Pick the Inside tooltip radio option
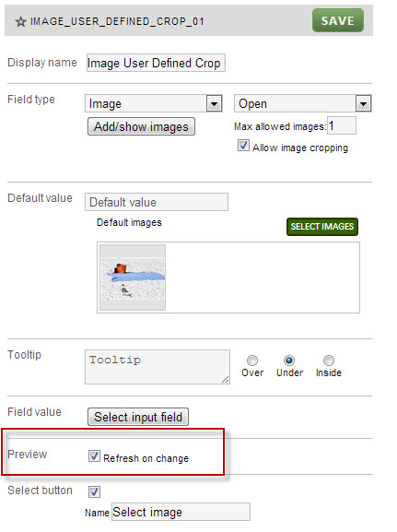This screenshot has width=397, height=532. pyautogui.click(x=329, y=360)
